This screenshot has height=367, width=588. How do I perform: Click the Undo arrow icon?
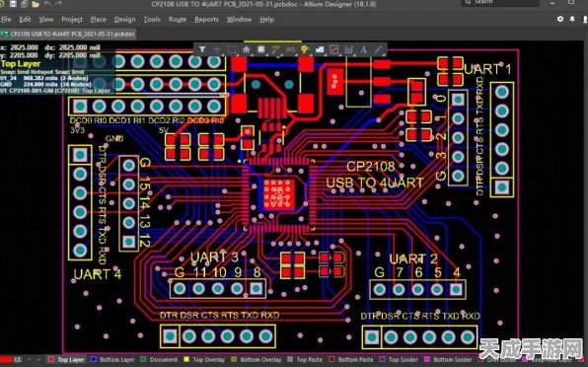(47, 4)
